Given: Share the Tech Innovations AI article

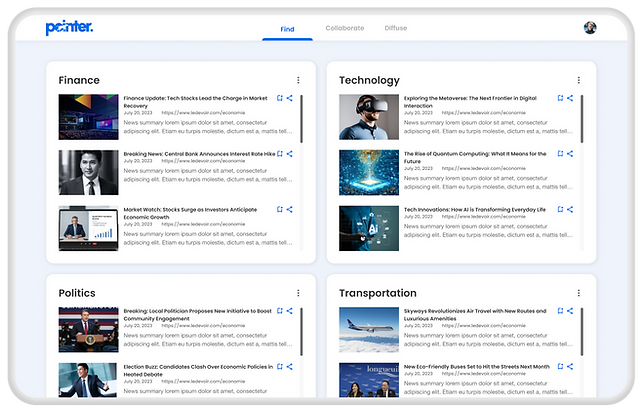Looking at the screenshot, I should [570, 209].
